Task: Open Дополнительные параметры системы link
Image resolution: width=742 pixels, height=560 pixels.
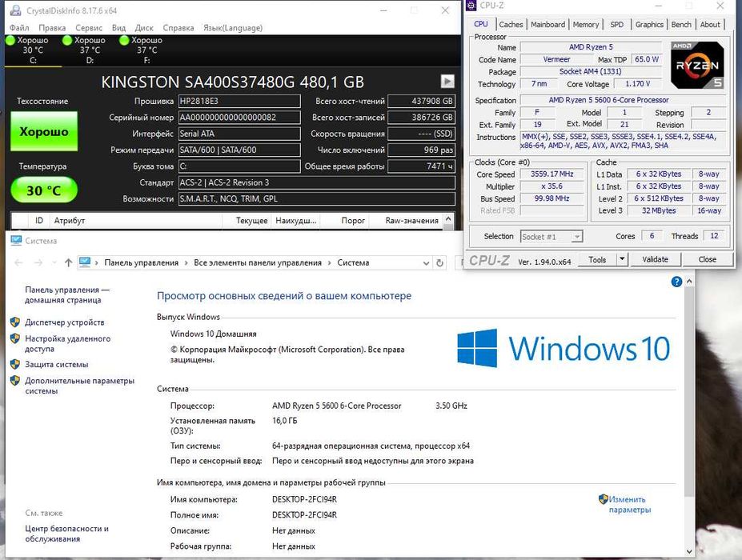Action: [x=79, y=386]
